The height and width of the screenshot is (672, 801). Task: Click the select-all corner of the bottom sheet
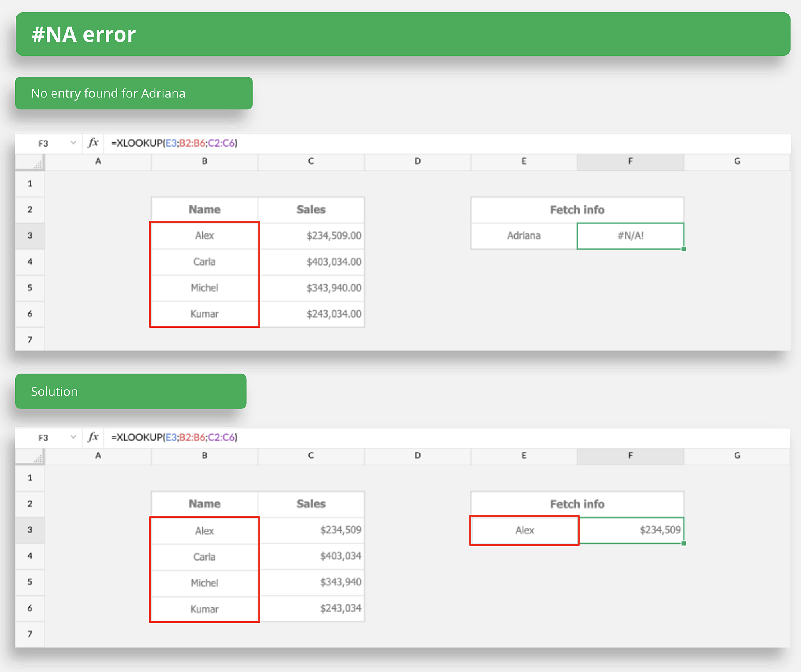pos(30,456)
